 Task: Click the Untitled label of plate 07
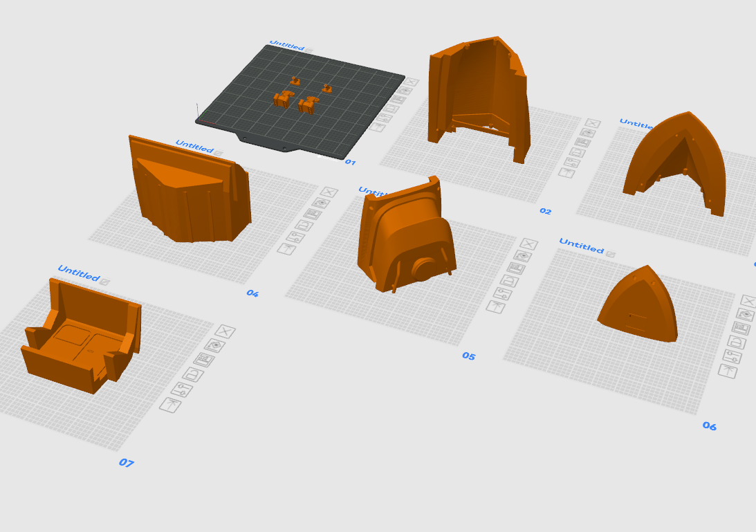79,273
